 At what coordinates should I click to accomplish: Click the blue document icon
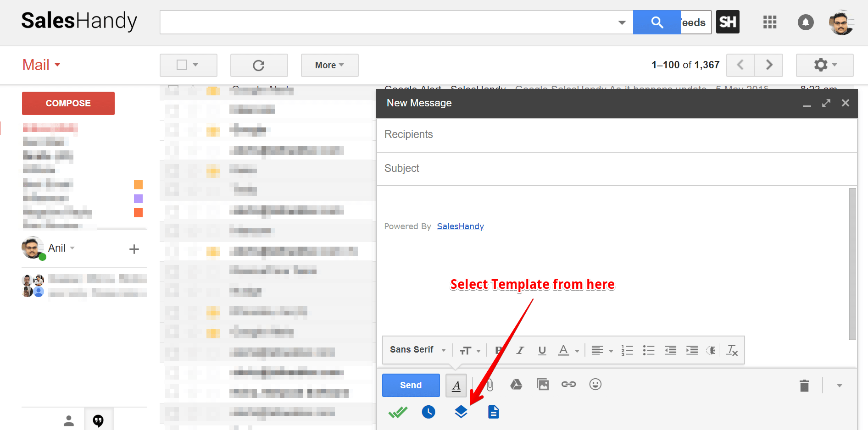coord(493,412)
